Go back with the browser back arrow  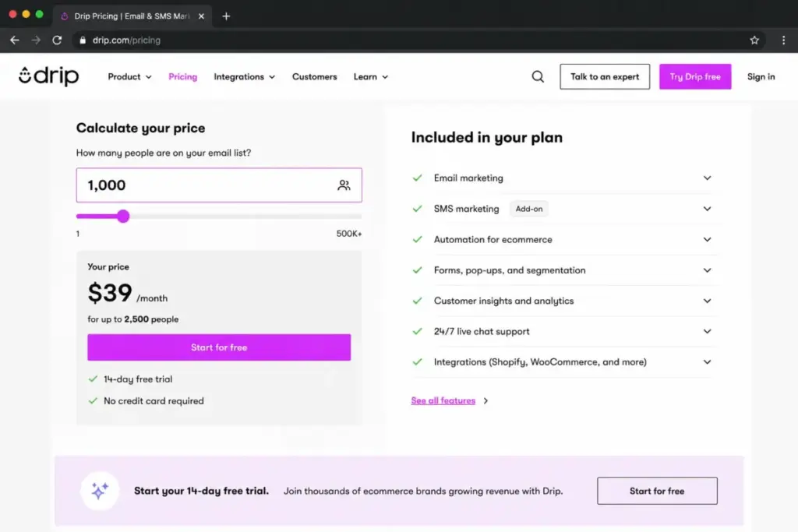tap(14, 41)
